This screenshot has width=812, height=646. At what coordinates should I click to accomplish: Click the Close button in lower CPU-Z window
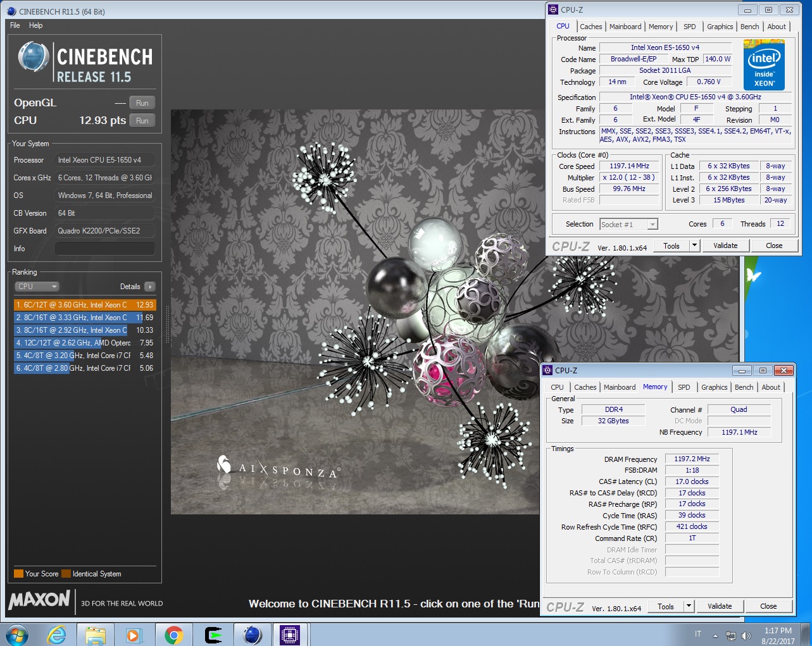(768, 607)
